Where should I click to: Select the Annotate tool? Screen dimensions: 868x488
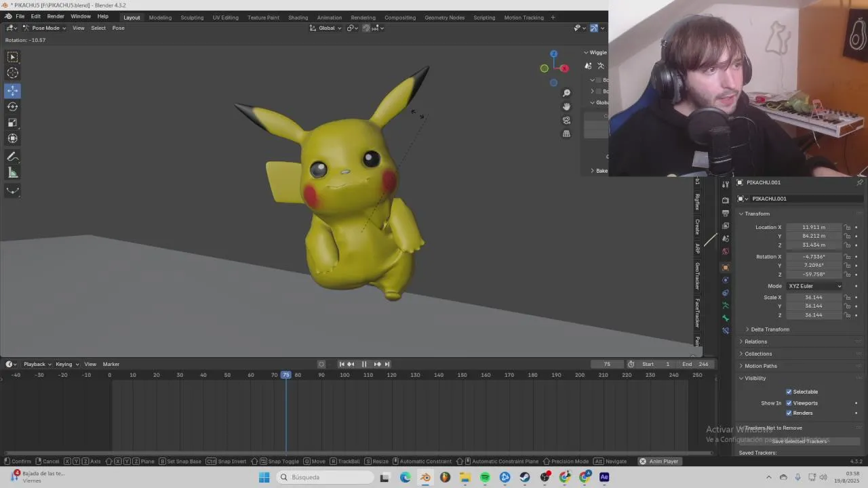pyautogui.click(x=12, y=157)
